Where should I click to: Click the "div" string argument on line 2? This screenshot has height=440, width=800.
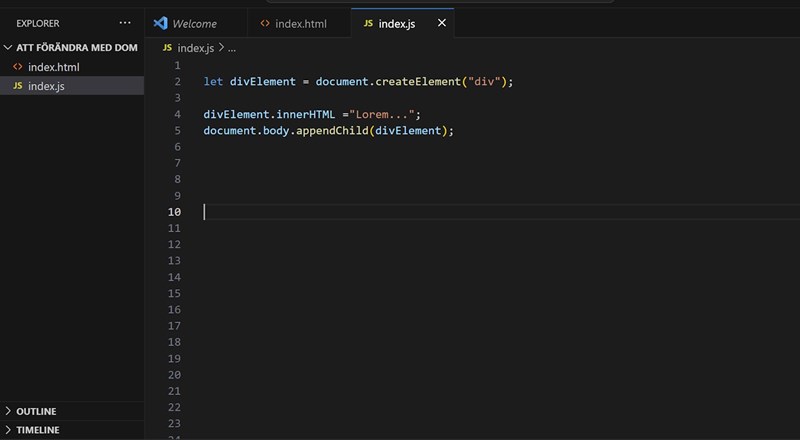click(483, 82)
